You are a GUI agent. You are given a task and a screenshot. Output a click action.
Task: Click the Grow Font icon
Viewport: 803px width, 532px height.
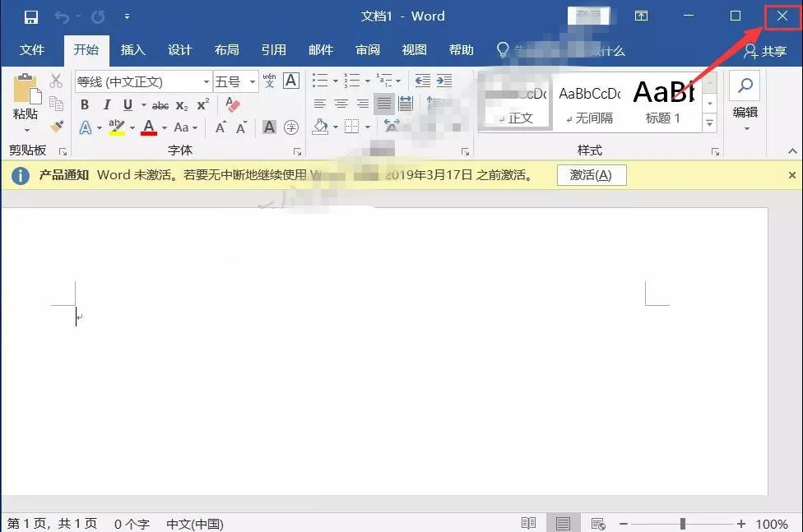pyautogui.click(x=220, y=127)
